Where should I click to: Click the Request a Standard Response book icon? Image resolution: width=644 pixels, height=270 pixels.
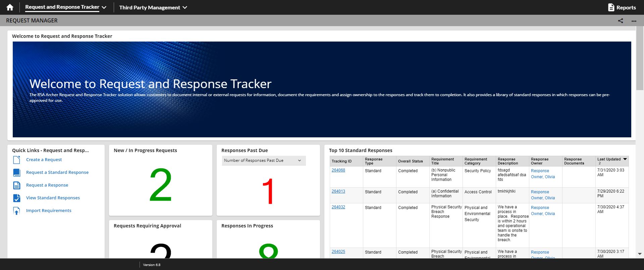[16, 173]
